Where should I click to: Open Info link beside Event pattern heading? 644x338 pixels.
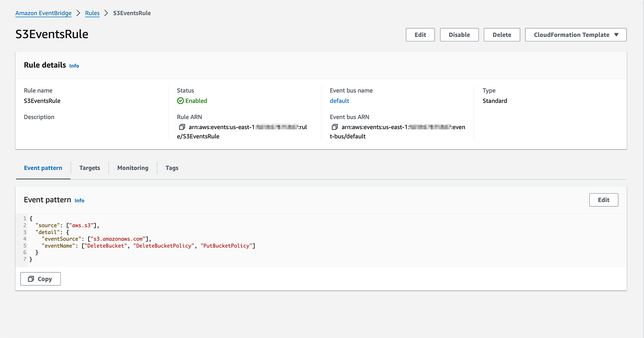(79, 200)
